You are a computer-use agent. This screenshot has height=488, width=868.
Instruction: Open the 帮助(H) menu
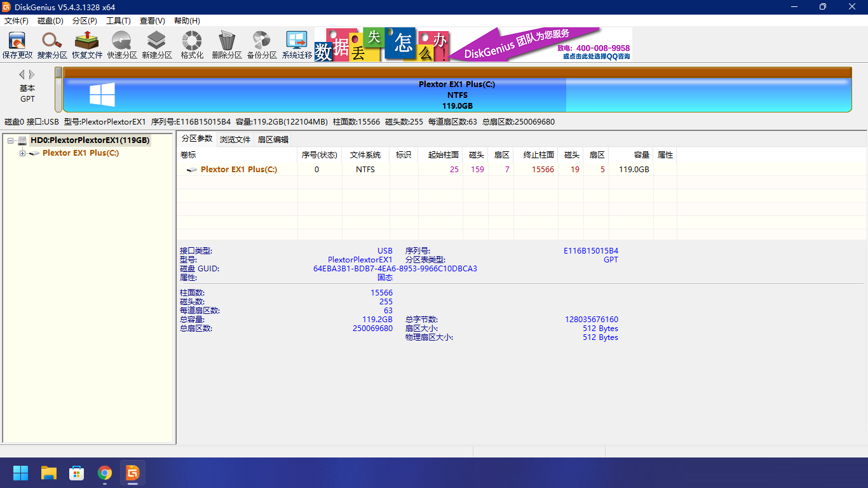[x=187, y=21]
